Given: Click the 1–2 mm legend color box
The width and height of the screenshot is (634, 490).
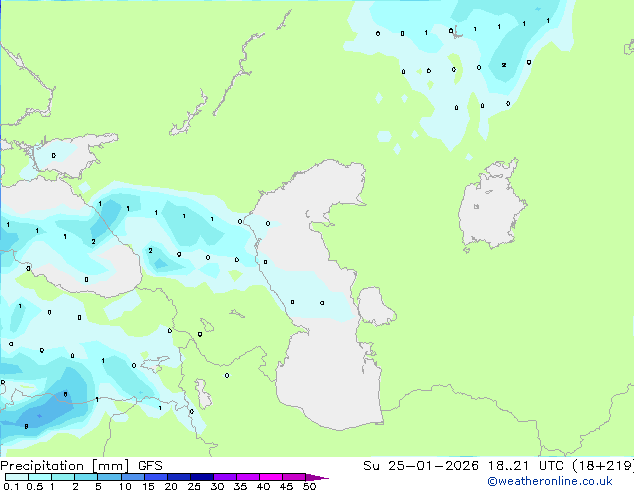Looking at the screenshot, I should 63,477.
